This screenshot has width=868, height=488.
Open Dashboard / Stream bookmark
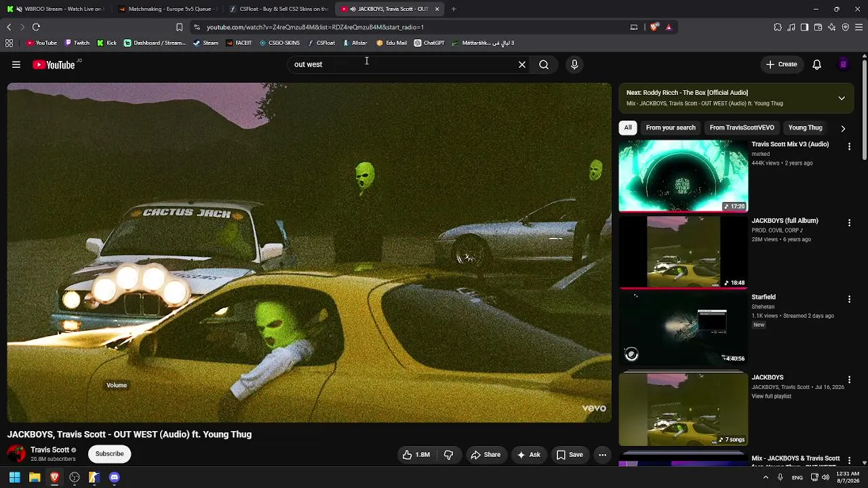click(x=155, y=43)
